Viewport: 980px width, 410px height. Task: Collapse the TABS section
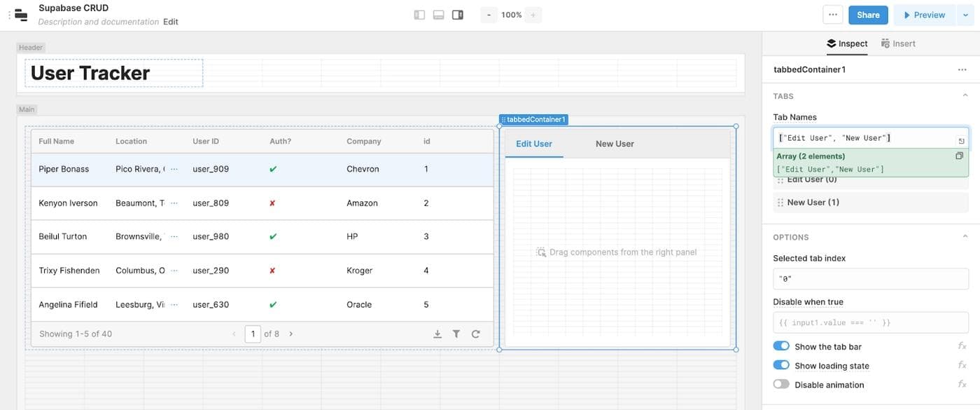pos(965,96)
